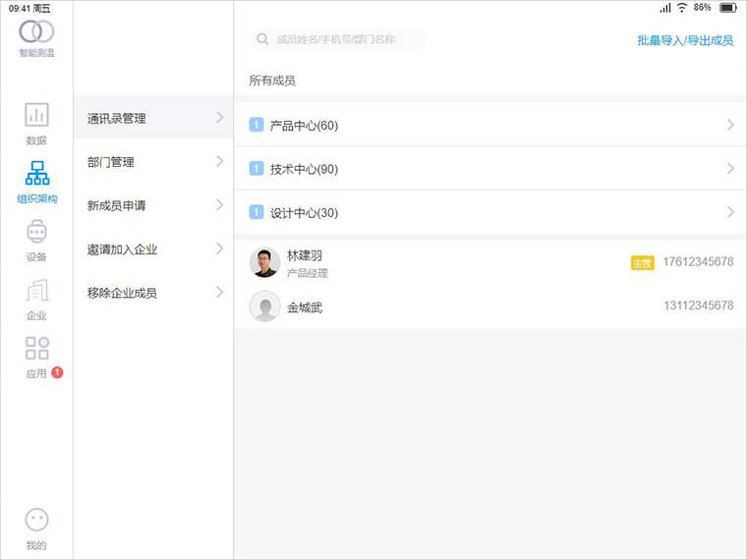Go to the 企业 (Enterprise) icon
747x560 pixels.
click(x=36, y=292)
